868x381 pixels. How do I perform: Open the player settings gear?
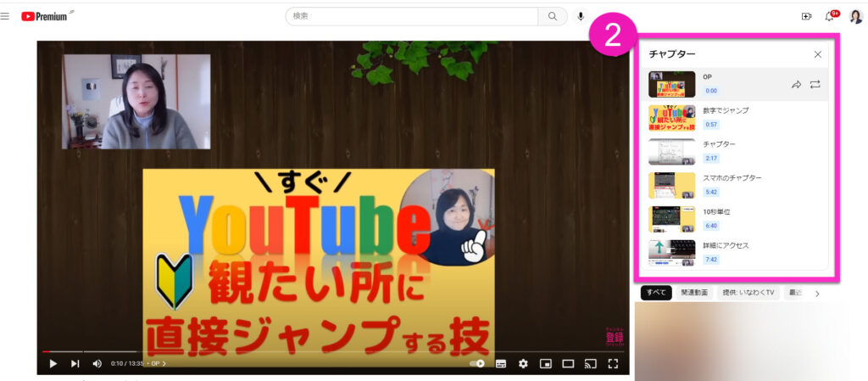click(523, 363)
